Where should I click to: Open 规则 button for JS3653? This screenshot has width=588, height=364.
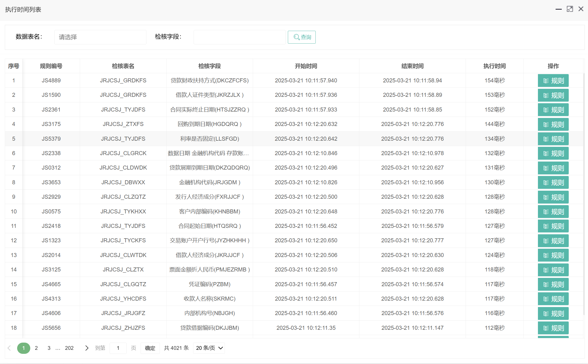click(x=553, y=183)
